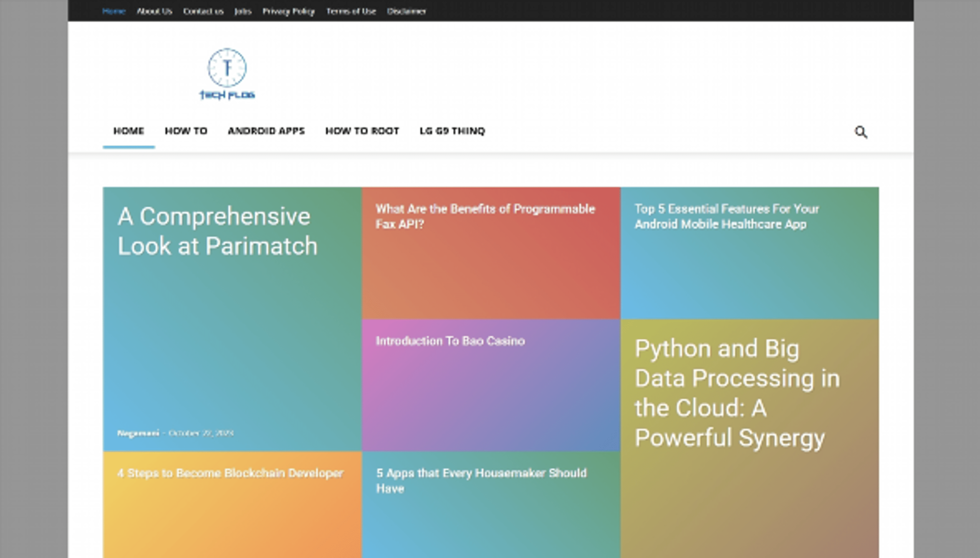
Task: Open 4 Steps to Become Blockchain Developer
Action: pyautogui.click(x=230, y=473)
